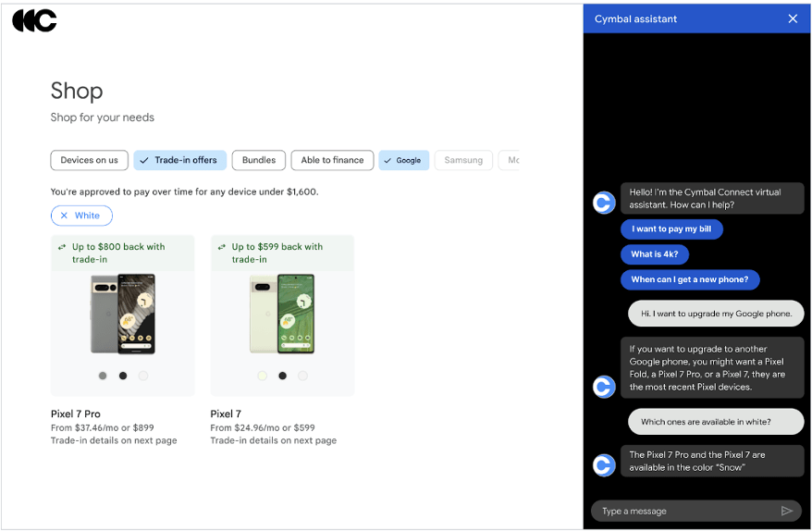Select the Samsung brand chip
Image resolution: width=812 pixels, height=531 pixels.
pyautogui.click(x=463, y=160)
